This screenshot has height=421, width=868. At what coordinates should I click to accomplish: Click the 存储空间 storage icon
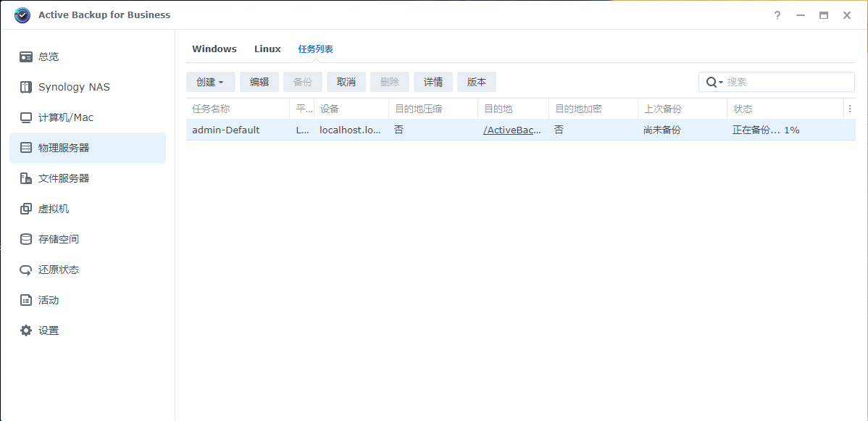tap(26, 239)
